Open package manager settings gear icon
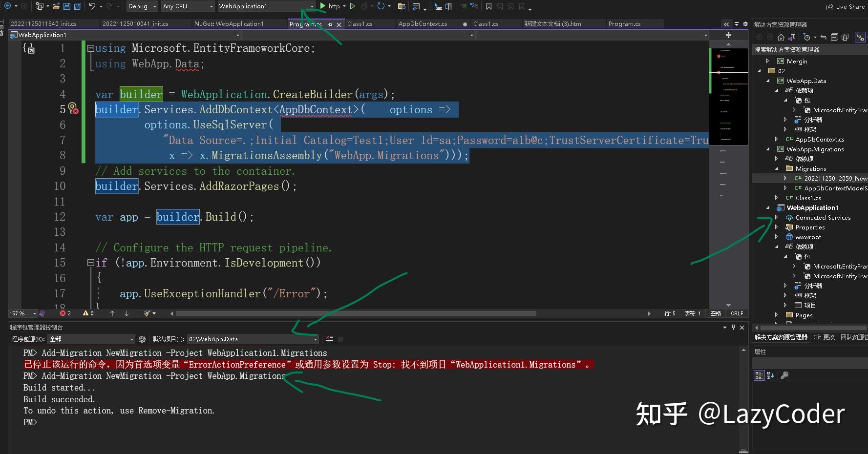The width and height of the screenshot is (868, 454). pyautogui.click(x=142, y=339)
